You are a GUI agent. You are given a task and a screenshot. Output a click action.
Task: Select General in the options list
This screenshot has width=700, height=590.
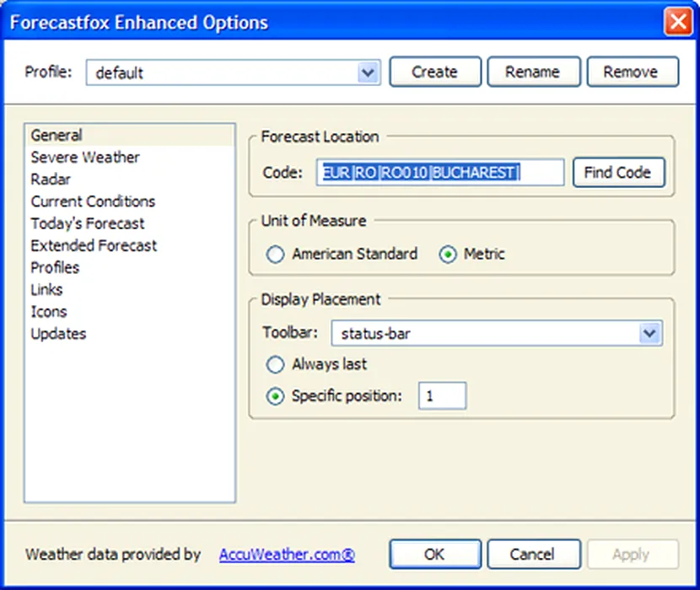point(130,135)
